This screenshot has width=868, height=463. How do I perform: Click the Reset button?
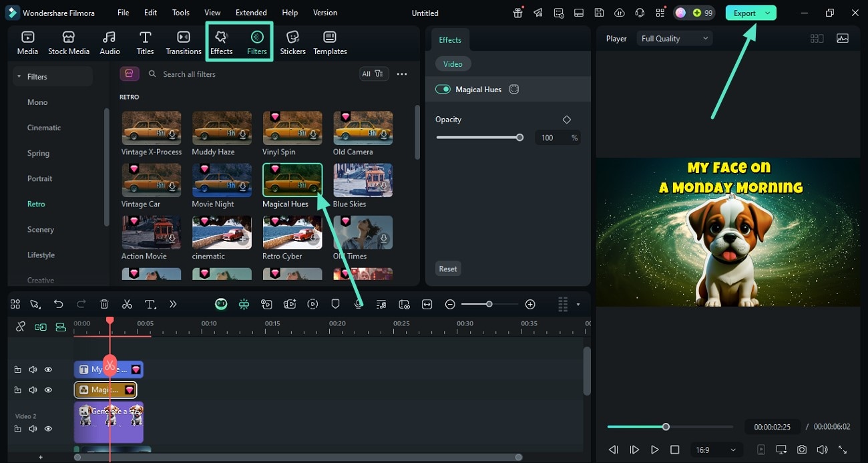[x=448, y=269]
